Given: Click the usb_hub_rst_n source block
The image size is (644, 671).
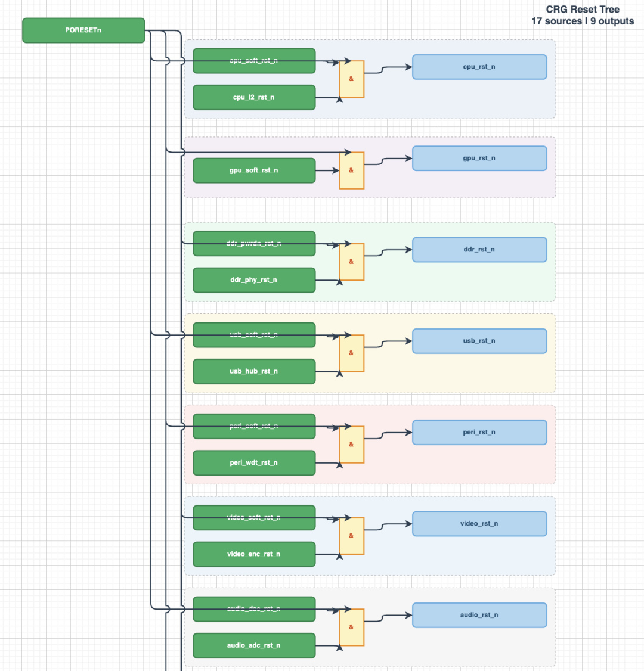Looking at the screenshot, I should (x=255, y=371).
